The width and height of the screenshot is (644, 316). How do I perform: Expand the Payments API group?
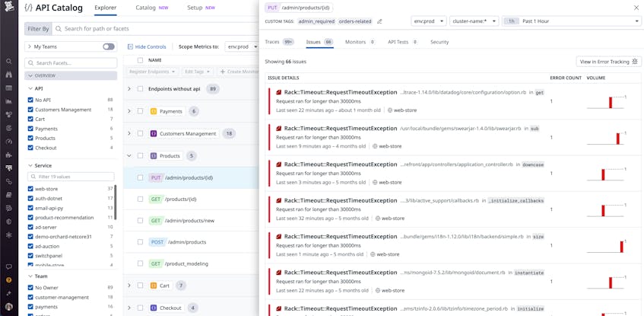(129, 111)
